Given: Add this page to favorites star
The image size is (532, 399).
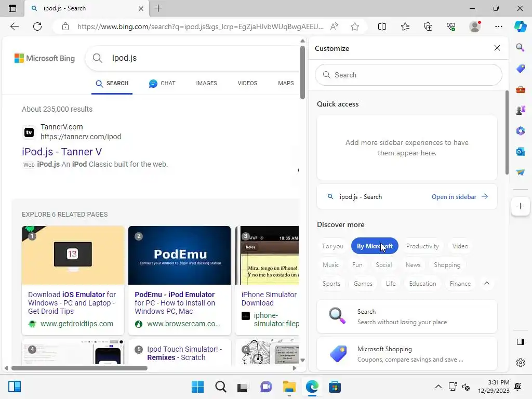Looking at the screenshot, I should click(x=355, y=26).
